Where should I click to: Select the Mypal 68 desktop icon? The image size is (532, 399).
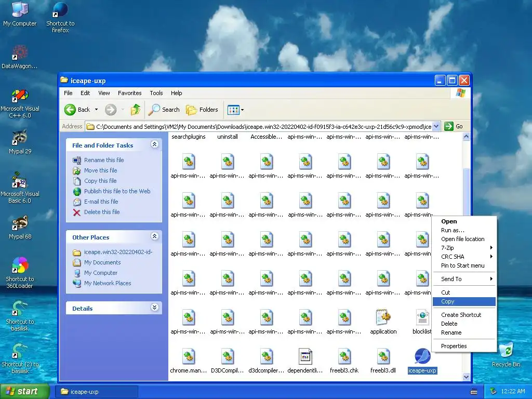point(20,228)
